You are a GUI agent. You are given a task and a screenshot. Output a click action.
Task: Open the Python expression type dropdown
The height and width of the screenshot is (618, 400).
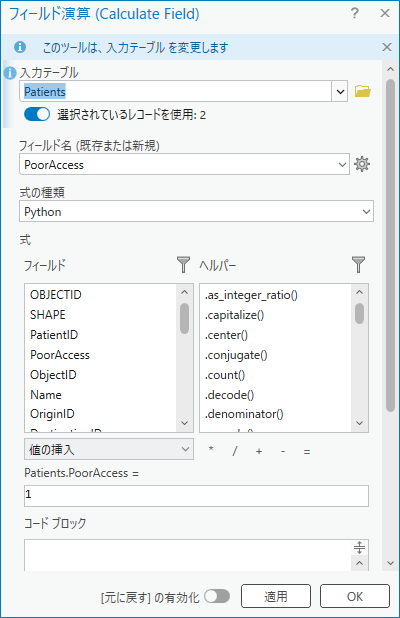coord(196,211)
